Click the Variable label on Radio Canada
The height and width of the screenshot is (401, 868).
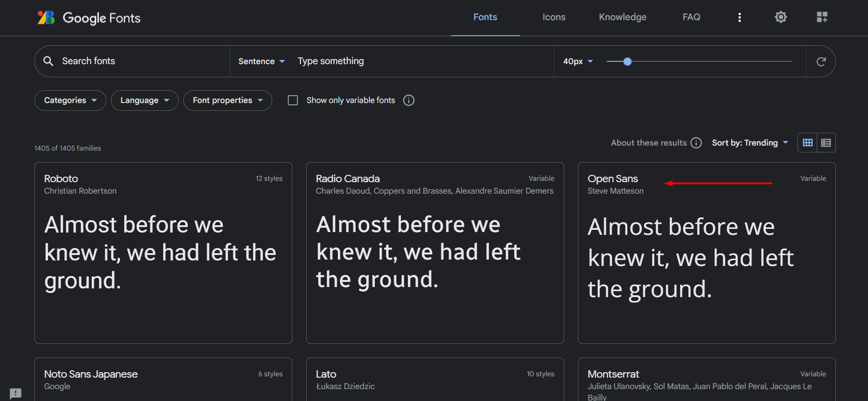541,179
